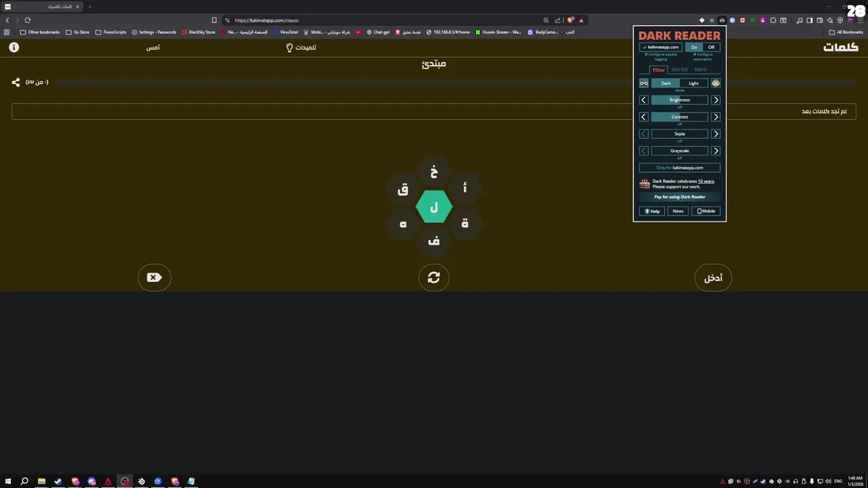The image size is (868, 488).
Task: Click the found words box
Action: coord(434,111)
